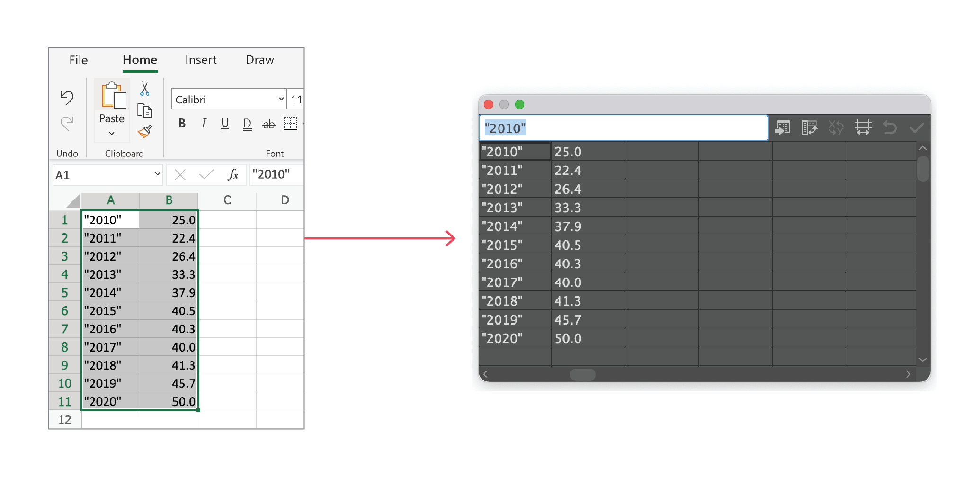Switch to the Draw tab
Image resolution: width=980 pixels, height=480 pixels.
click(259, 60)
